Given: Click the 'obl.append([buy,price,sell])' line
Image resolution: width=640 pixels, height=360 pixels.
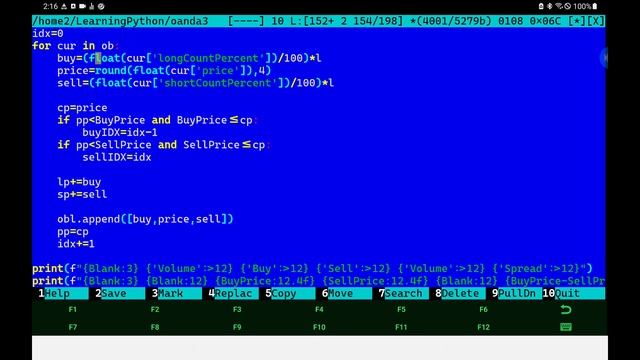Looking at the screenshot, I should (x=145, y=219).
